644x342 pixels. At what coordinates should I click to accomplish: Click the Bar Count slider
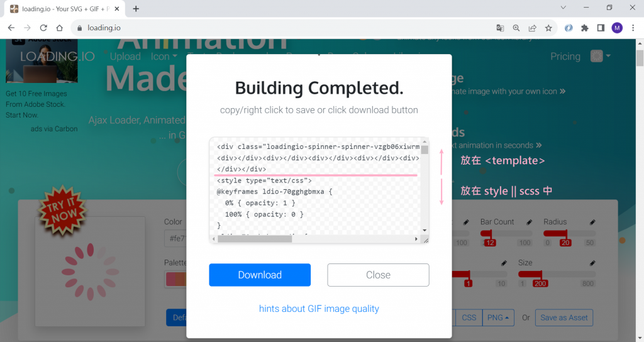click(x=506, y=233)
